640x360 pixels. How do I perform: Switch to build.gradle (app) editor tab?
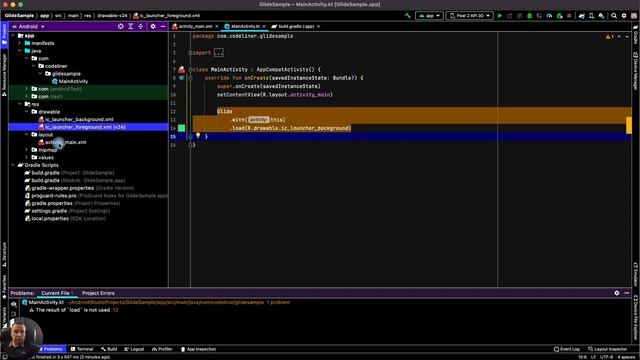pos(296,26)
